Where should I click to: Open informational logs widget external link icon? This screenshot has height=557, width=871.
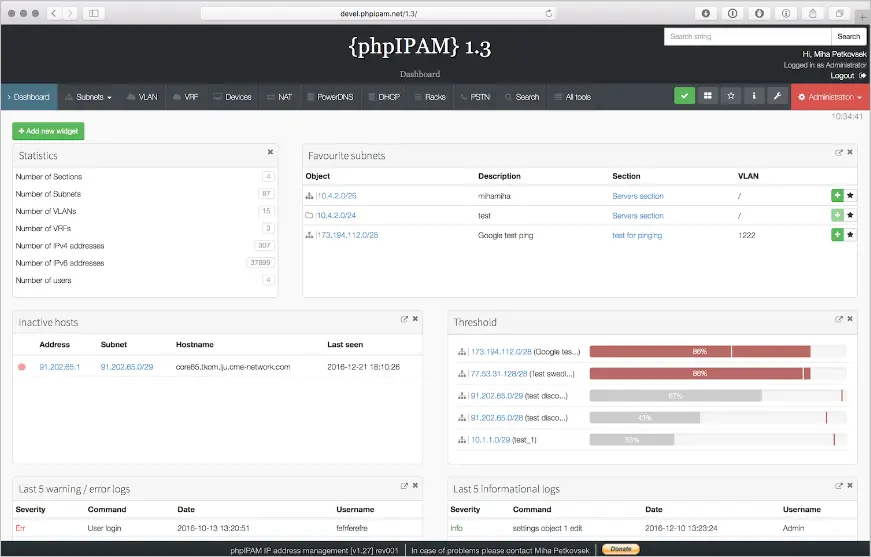839,485
